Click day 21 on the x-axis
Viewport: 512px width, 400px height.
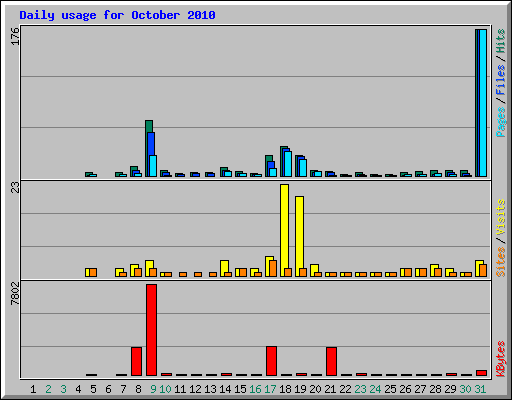click(x=330, y=389)
